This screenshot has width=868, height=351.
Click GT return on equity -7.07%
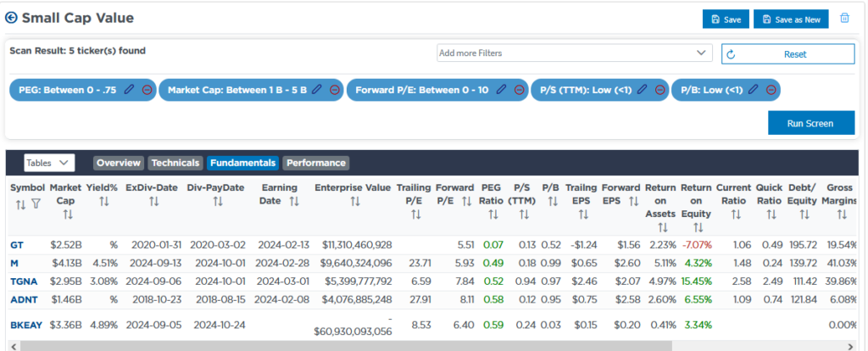pos(696,245)
